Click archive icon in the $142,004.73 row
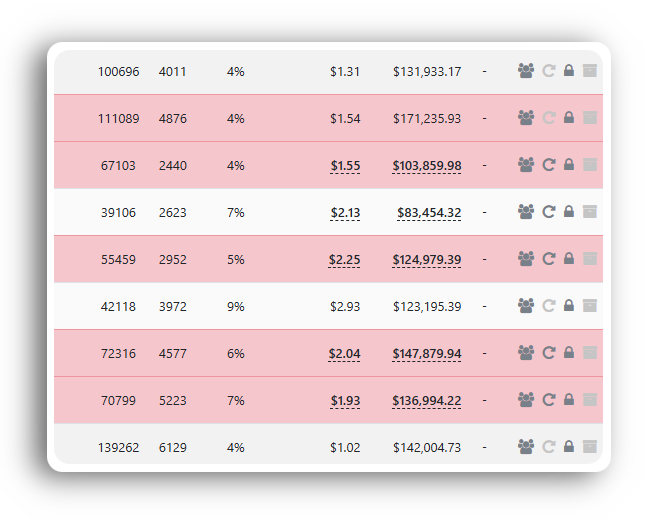This screenshot has width=653, height=520. (590, 447)
